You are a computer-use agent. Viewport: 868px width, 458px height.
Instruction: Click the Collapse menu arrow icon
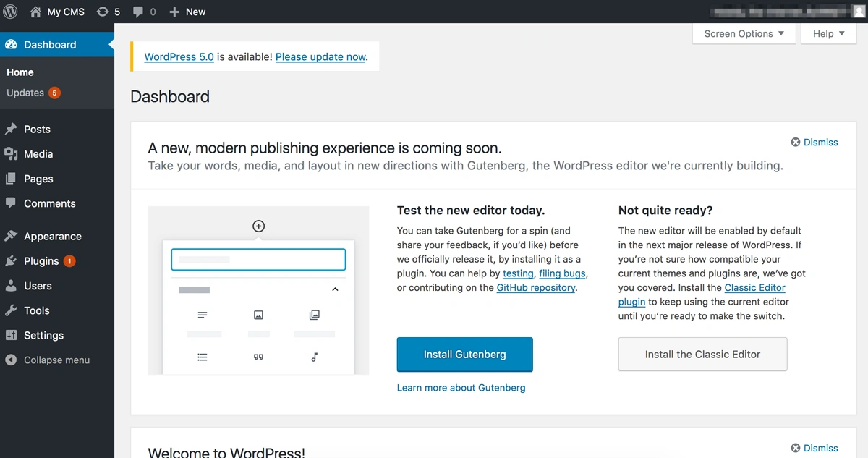[x=11, y=360]
